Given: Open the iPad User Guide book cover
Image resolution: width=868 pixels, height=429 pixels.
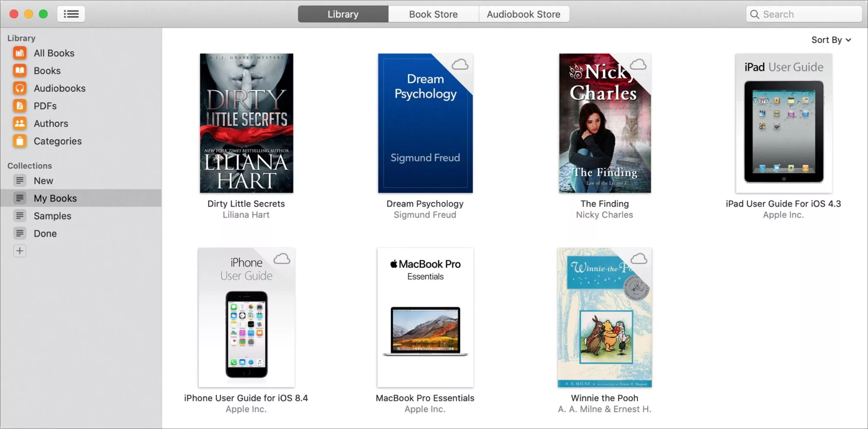Looking at the screenshot, I should pyautogui.click(x=783, y=123).
